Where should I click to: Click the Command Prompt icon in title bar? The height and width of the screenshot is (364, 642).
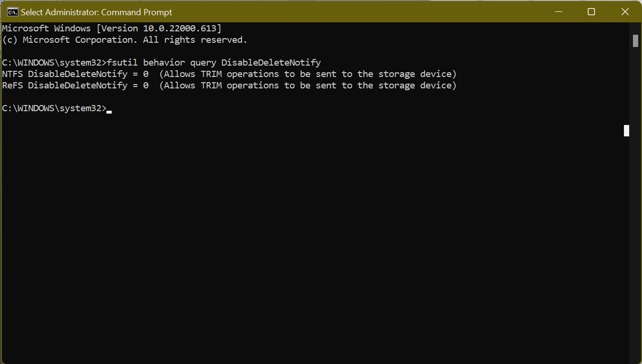(13, 12)
